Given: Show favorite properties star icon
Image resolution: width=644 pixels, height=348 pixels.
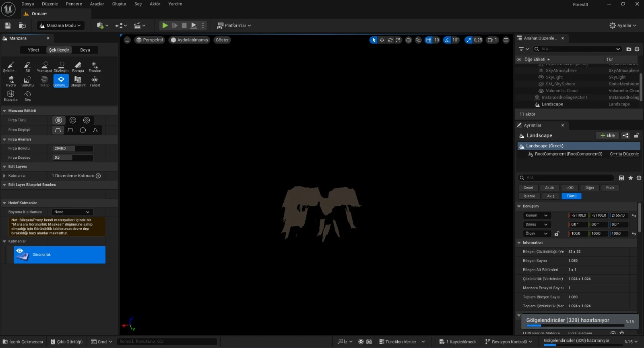Looking at the screenshot, I should tap(630, 178).
